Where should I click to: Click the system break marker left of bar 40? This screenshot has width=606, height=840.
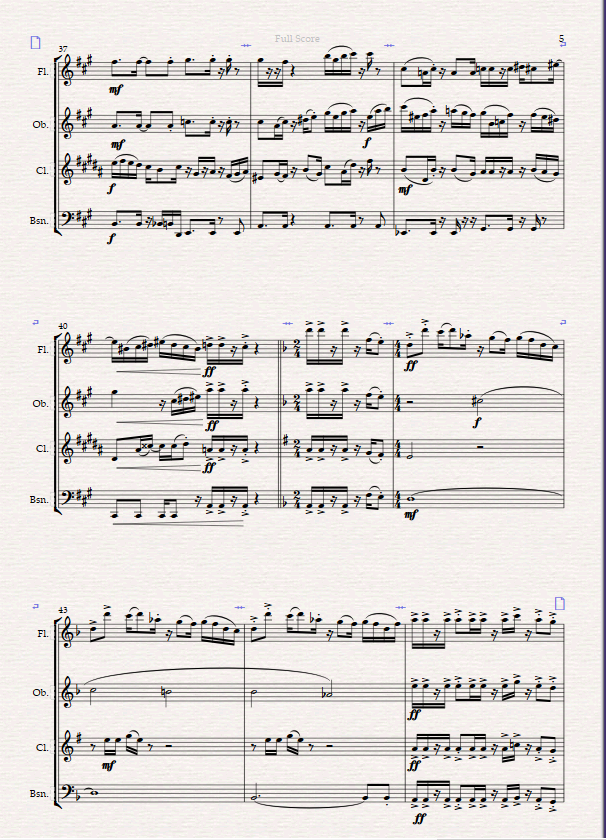coord(36,322)
